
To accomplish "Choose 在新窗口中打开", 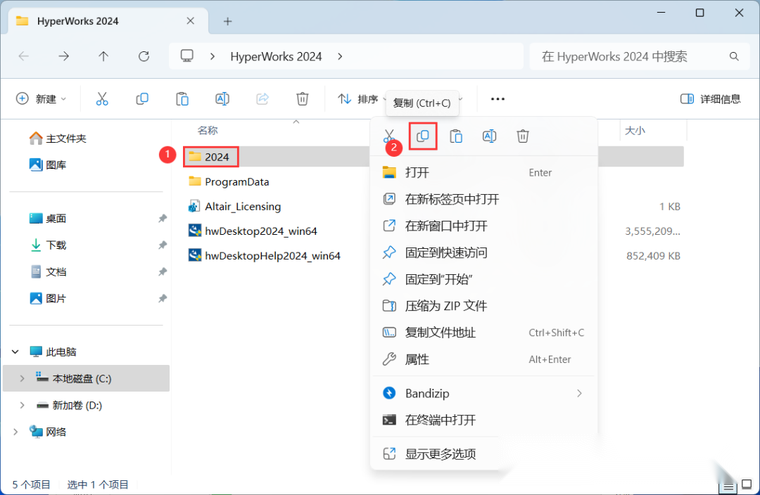I will (484, 226).
